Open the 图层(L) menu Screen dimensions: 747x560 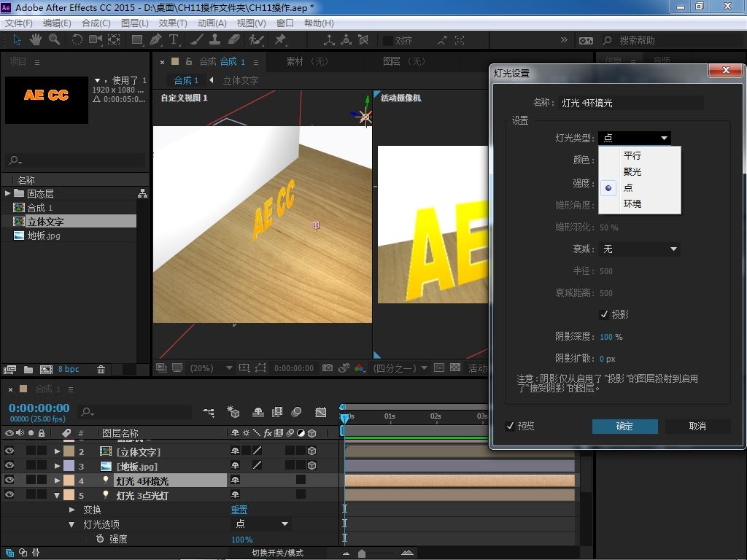click(x=135, y=23)
